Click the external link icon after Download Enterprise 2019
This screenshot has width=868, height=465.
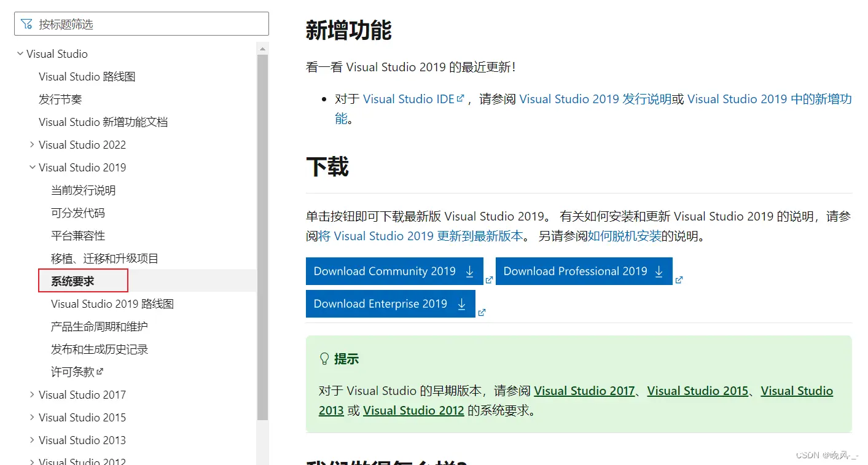pyautogui.click(x=482, y=313)
